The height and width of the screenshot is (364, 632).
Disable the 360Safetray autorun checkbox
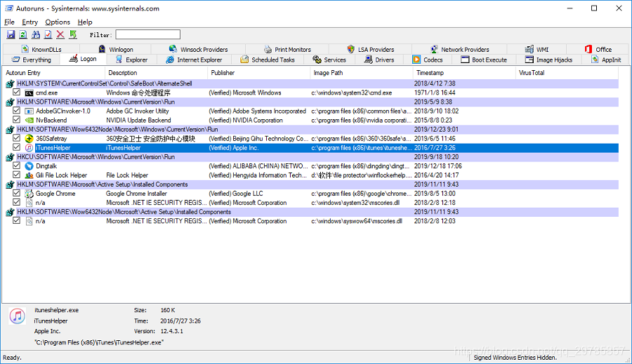[x=17, y=137]
